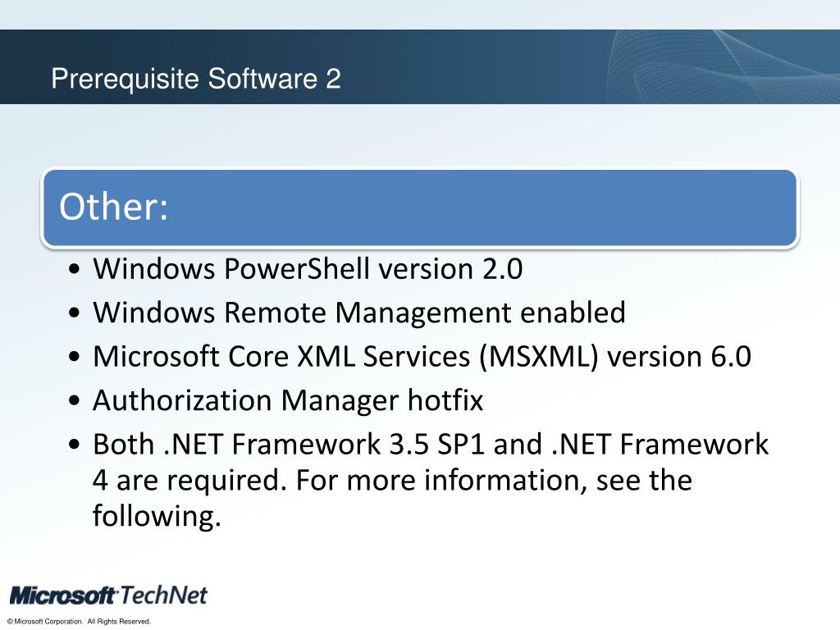Click the bullet before Both .NET Framework

[x=75, y=445]
